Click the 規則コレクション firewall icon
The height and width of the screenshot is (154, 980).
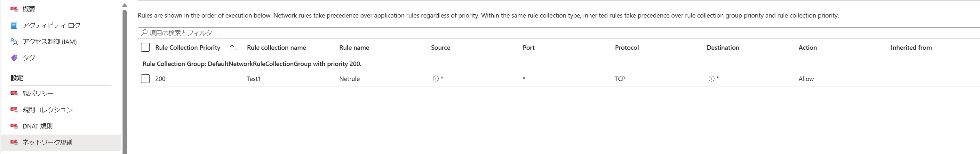tap(14, 110)
